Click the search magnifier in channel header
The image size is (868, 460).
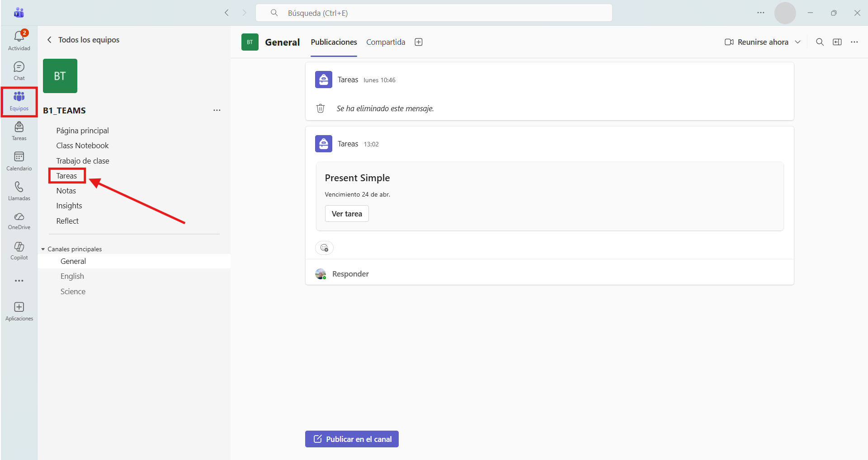tap(820, 42)
